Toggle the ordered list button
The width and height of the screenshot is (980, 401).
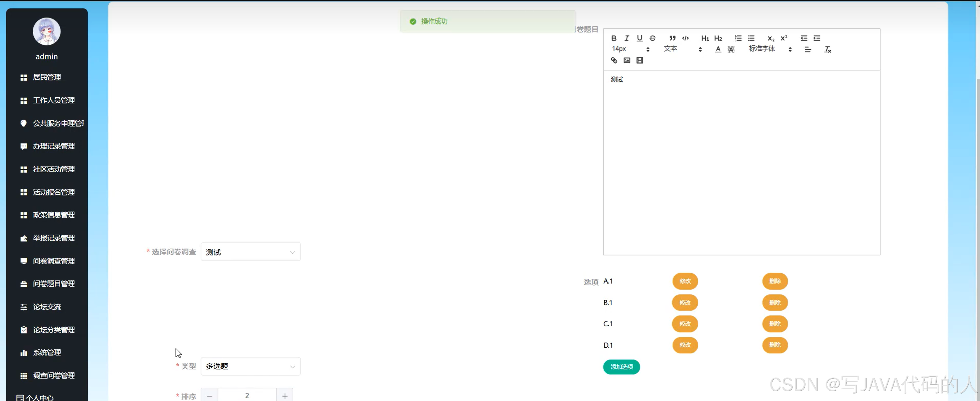[x=738, y=38]
